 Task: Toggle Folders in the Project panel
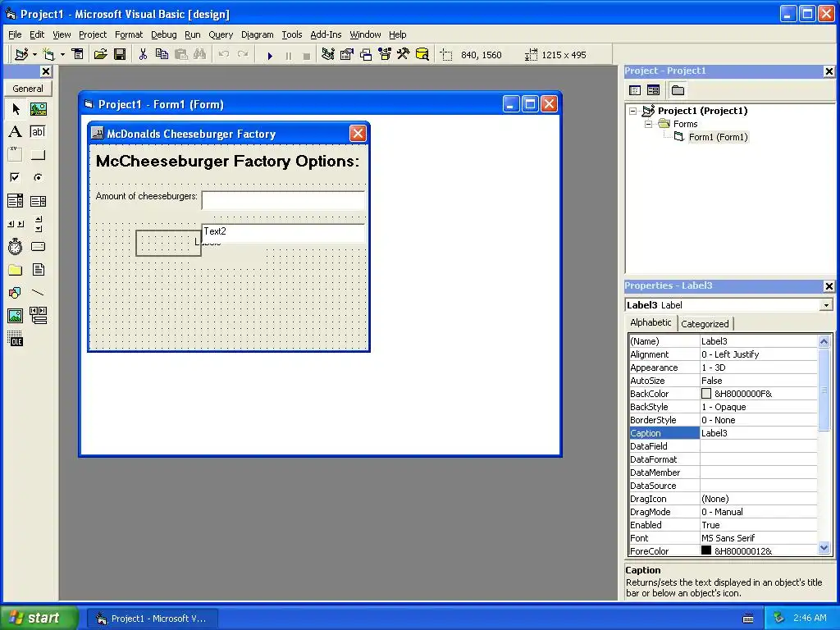(678, 90)
